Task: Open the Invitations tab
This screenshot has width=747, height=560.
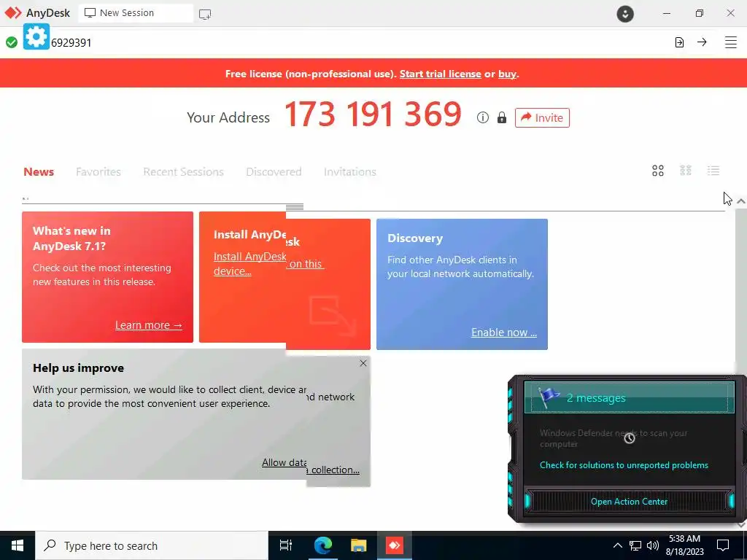Action: [x=350, y=172]
